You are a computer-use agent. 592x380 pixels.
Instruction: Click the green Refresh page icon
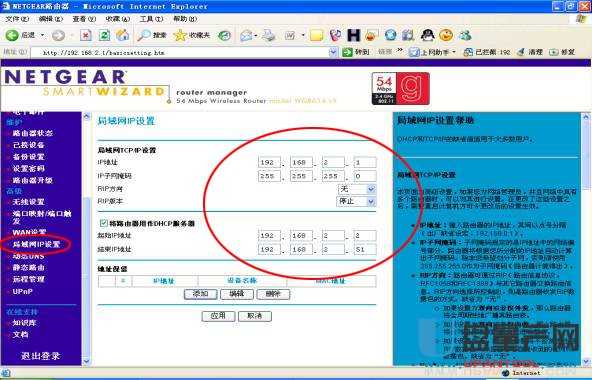click(x=104, y=36)
